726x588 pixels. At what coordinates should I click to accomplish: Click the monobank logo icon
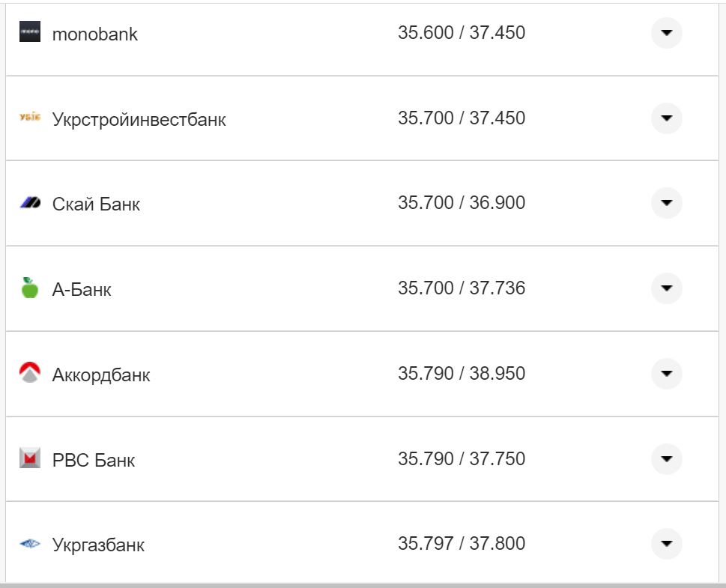click(x=29, y=32)
